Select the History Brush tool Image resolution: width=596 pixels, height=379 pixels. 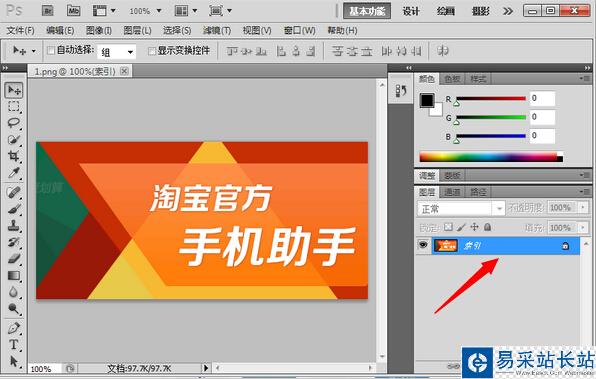coord(14,242)
